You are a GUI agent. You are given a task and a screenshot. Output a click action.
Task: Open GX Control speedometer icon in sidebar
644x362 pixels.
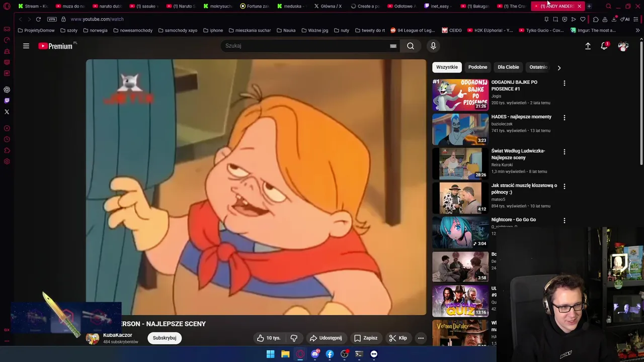pyautogui.click(x=7, y=40)
